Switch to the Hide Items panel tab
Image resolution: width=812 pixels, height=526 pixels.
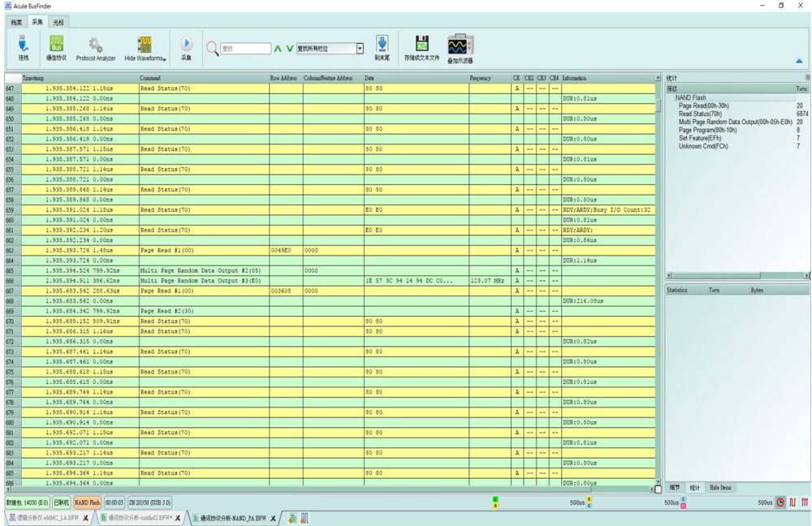(720, 488)
